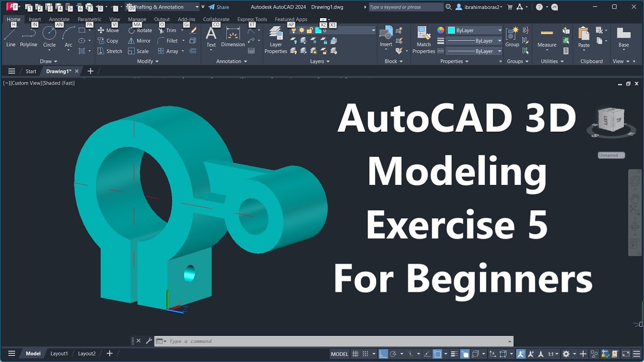This screenshot has height=362, width=644.
Task: Select the Polyline tool
Action: [29, 37]
